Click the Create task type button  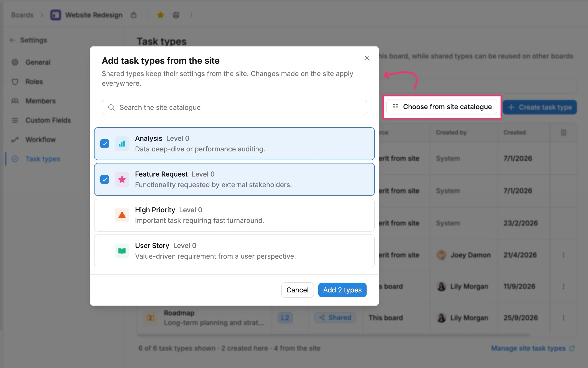[x=539, y=107]
